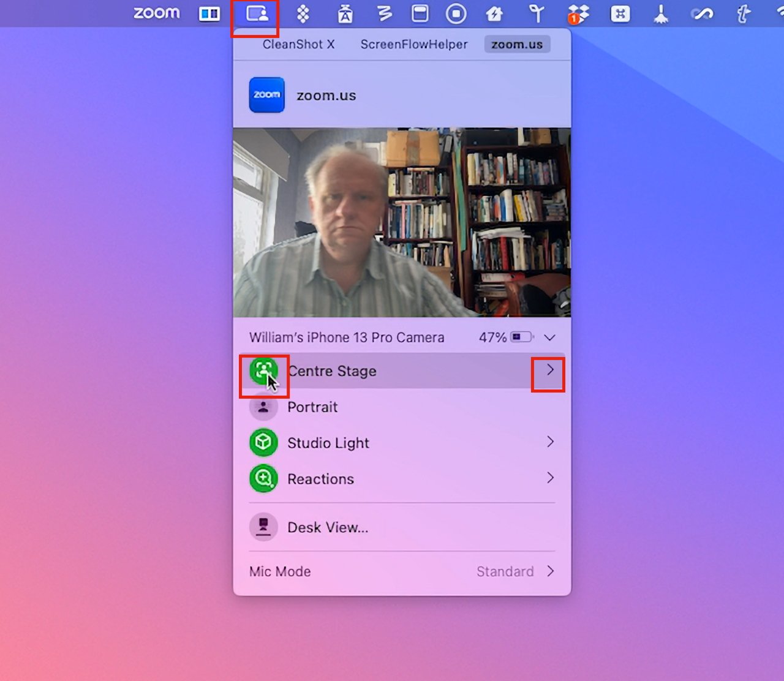784x681 pixels.
Task: Switch to the ScreenFlowHelper tab
Action: coord(413,45)
